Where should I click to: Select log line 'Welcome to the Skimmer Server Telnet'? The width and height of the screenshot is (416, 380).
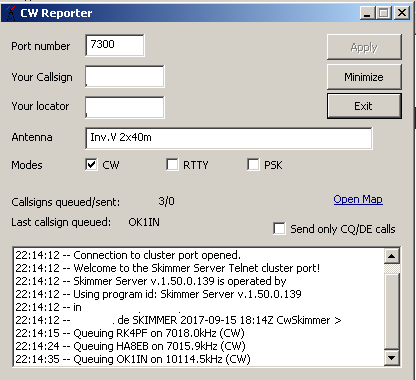tap(168, 268)
